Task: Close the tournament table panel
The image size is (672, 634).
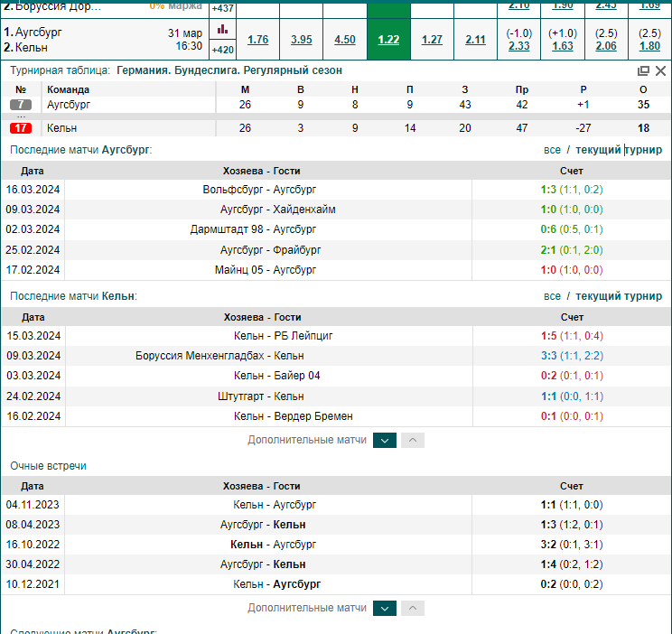Action: pyautogui.click(x=660, y=70)
